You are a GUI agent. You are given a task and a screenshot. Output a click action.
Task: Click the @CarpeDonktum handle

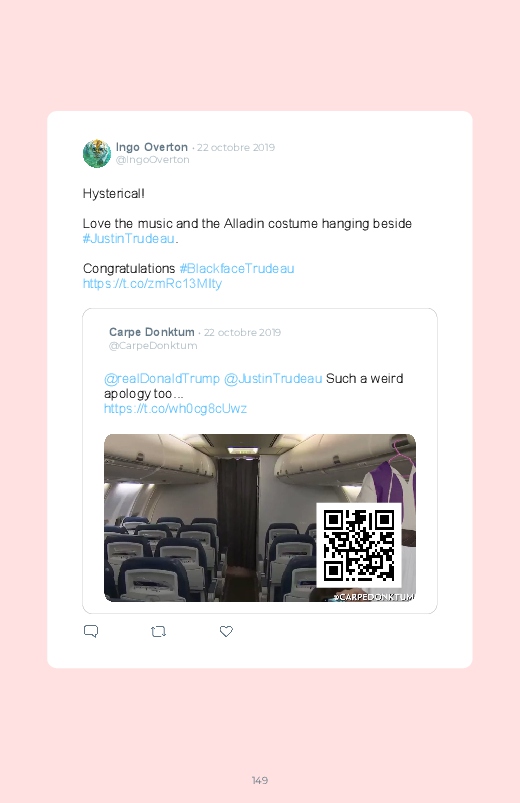[x=153, y=346]
